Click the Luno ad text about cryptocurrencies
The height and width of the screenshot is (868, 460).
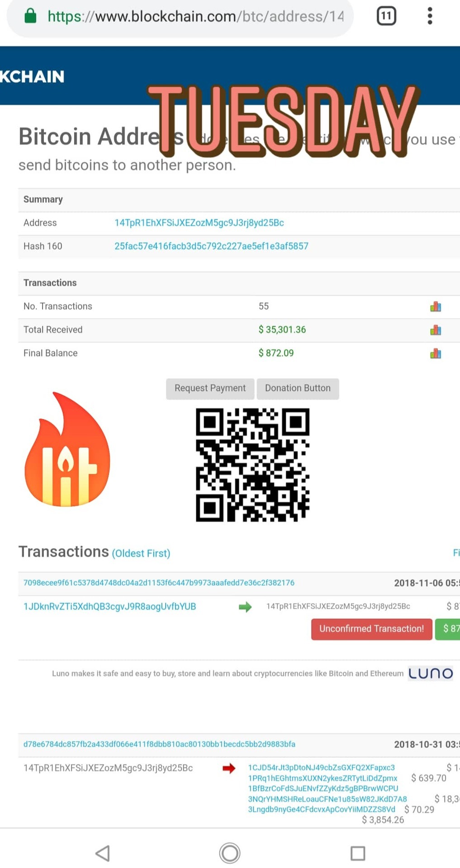tap(228, 674)
